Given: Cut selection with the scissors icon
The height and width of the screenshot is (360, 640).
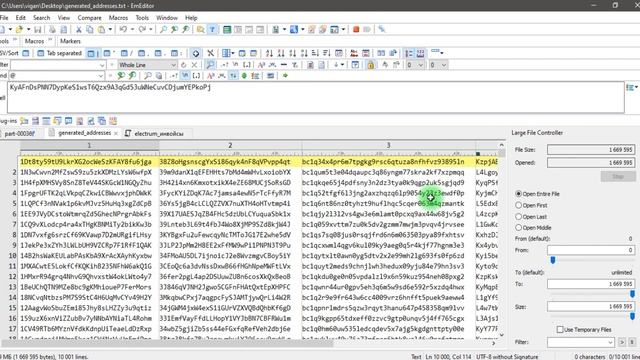Looking at the screenshot, I should [78, 29].
